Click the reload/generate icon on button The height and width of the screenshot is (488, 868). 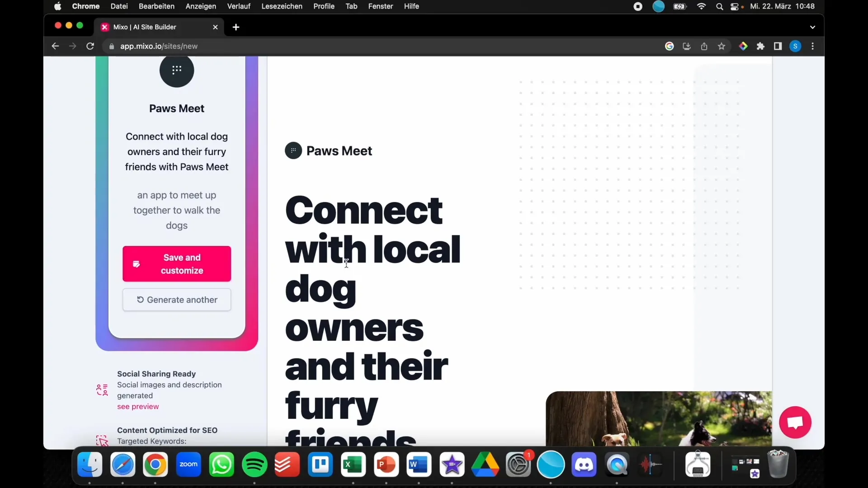(x=140, y=299)
